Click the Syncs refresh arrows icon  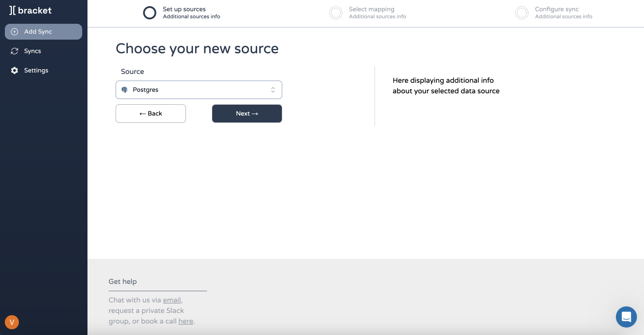[15, 51]
